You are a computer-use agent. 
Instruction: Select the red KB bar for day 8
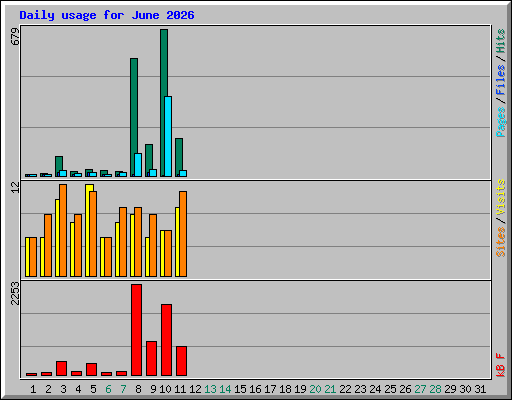(x=136, y=330)
